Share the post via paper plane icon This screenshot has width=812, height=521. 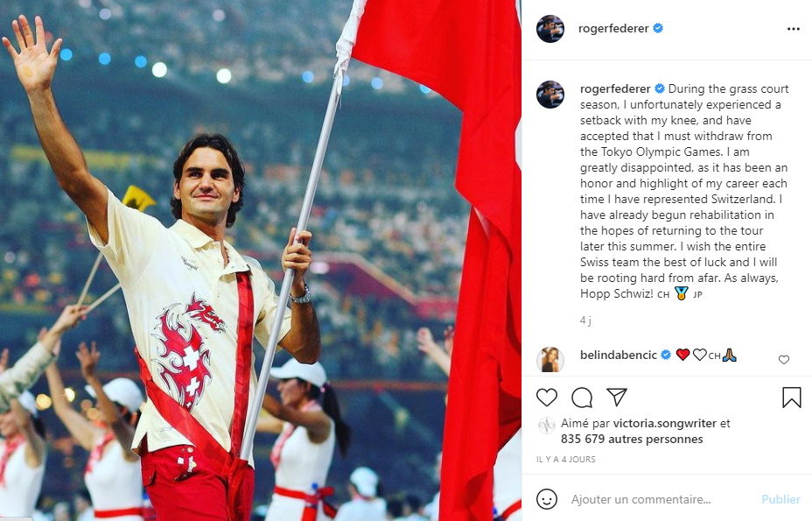pos(617,398)
